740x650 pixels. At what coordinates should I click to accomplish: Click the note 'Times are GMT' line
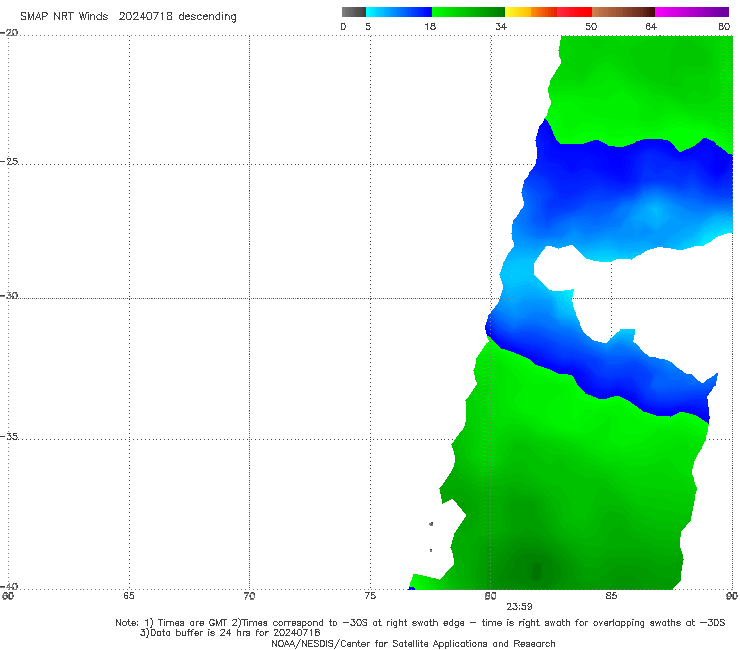click(x=420, y=623)
